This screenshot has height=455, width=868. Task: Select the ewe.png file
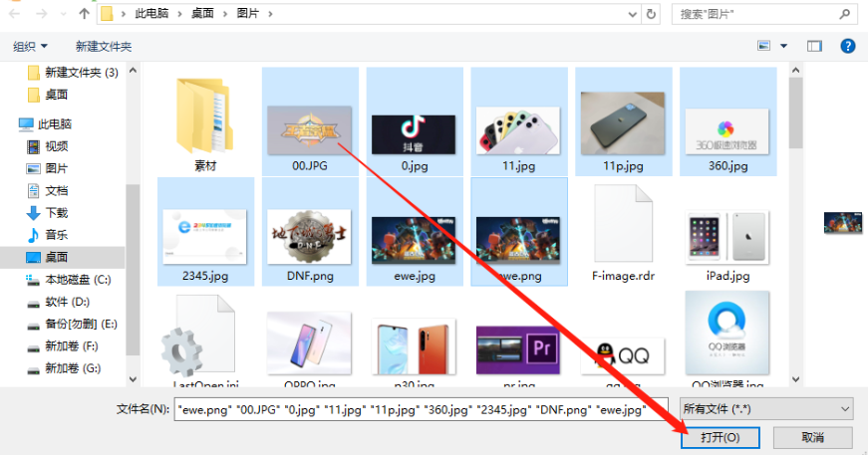click(518, 232)
